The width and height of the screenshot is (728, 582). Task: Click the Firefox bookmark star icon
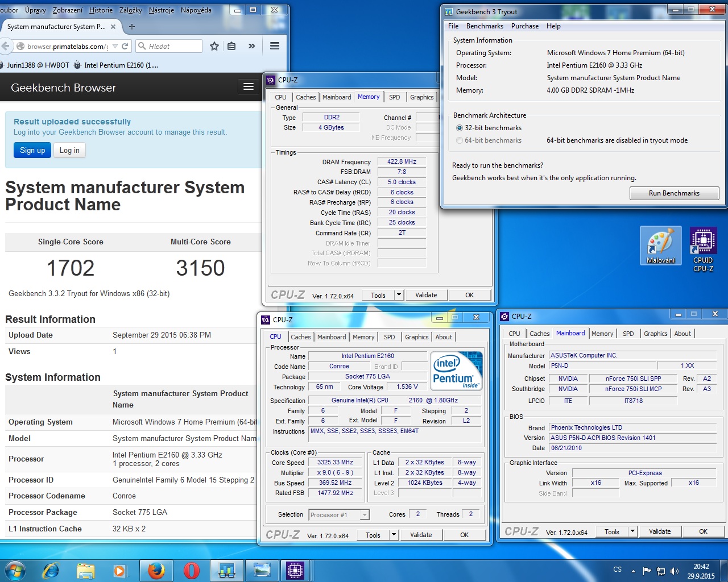coord(214,46)
